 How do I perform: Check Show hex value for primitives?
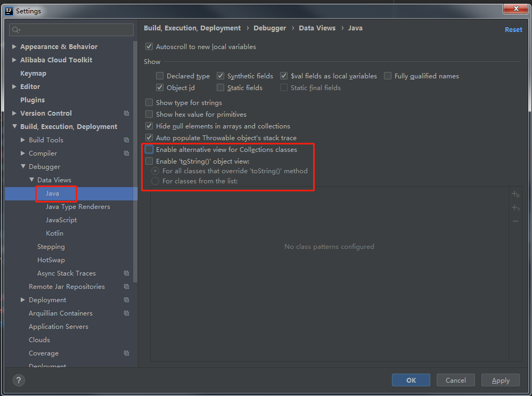click(149, 115)
